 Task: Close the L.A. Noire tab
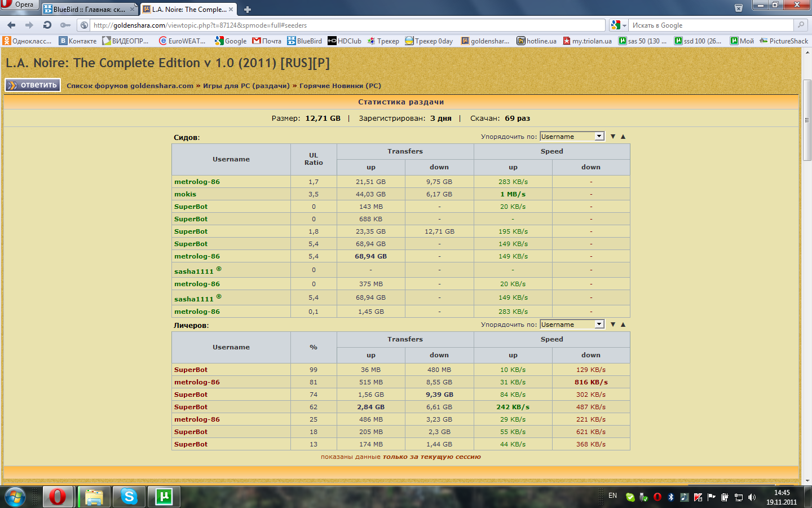coord(231,10)
